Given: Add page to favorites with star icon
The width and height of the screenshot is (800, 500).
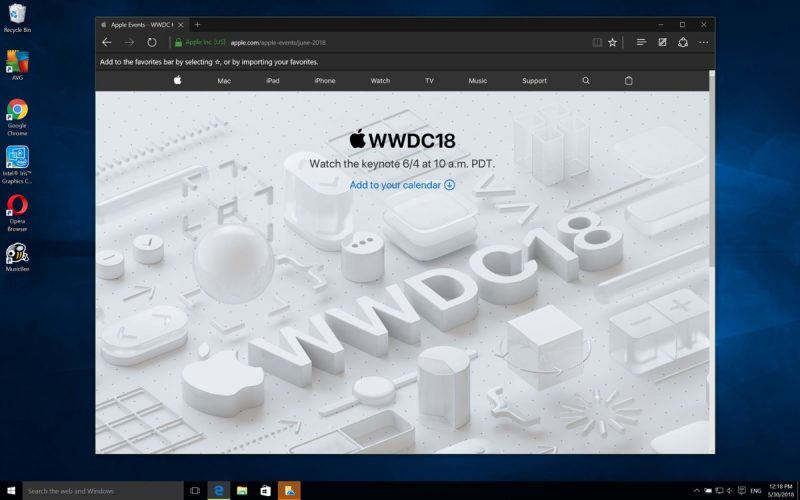Looking at the screenshot, I should [612, 43].
